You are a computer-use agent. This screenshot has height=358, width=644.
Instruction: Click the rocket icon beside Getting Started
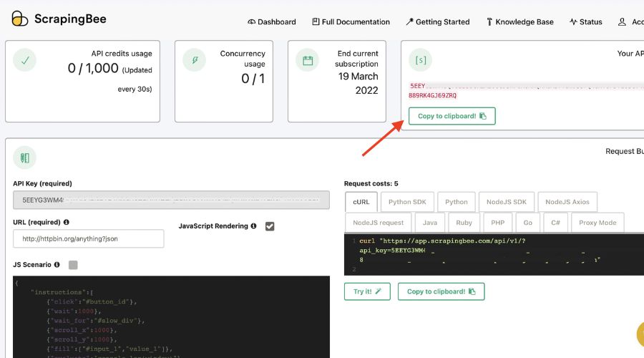click(x=409, y=21)
